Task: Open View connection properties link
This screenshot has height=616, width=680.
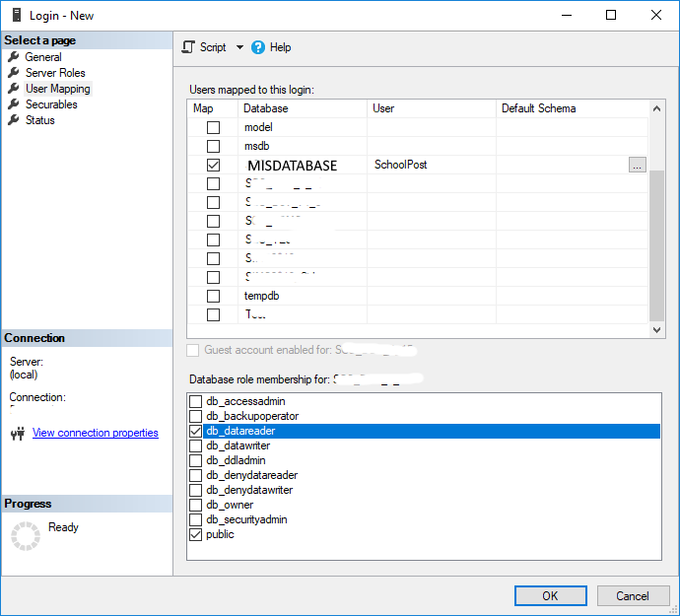Action: (x=96, y=433)
